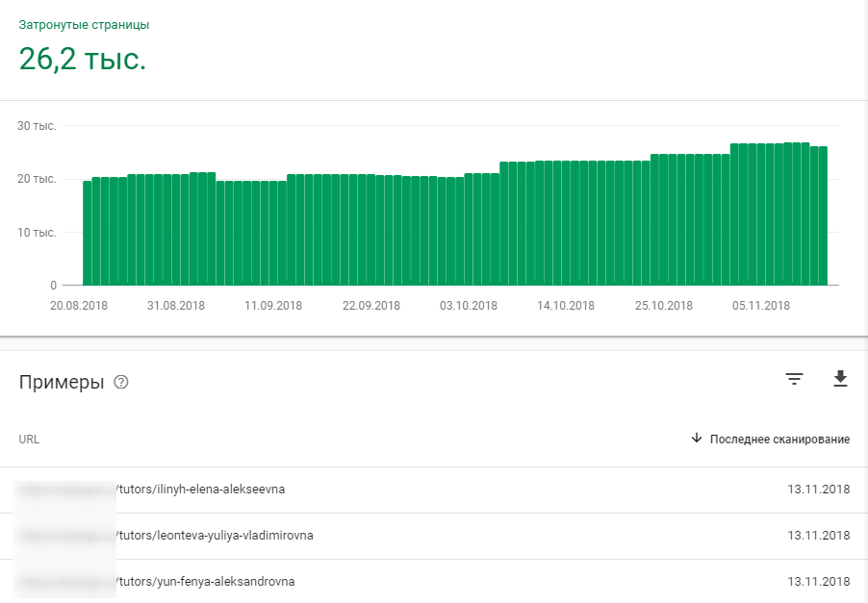This screenshot has width=868, height=603.
Task: Click the 14.10.2018 axis date label
Action: coord(566,306)
